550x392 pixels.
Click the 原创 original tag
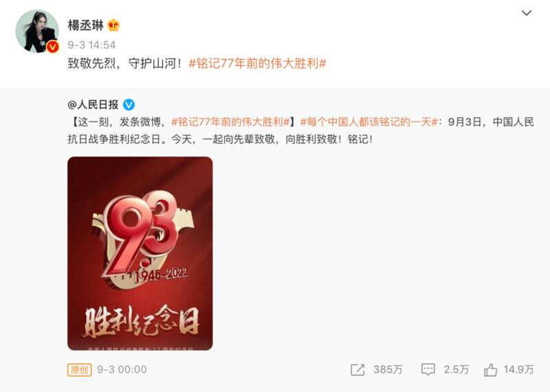tap(79, 369)
